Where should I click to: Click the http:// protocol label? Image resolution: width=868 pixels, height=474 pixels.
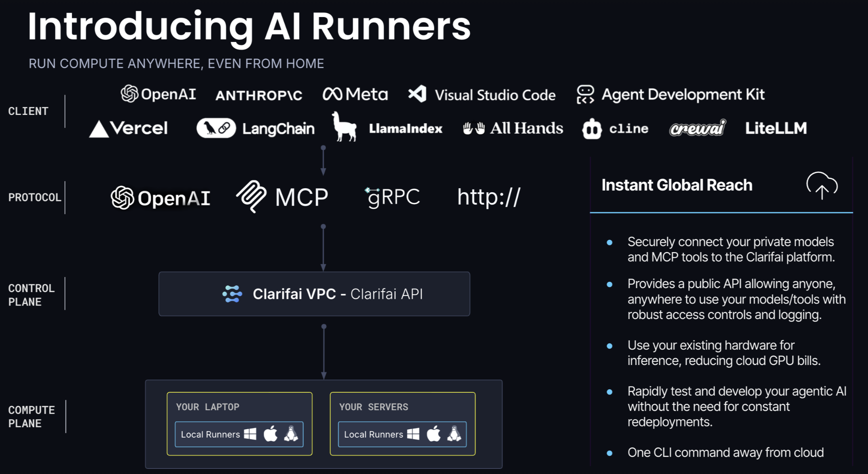489,197
